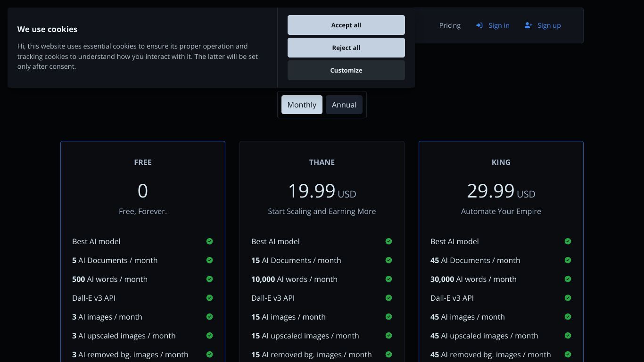Switch billing to Annual

344,105
